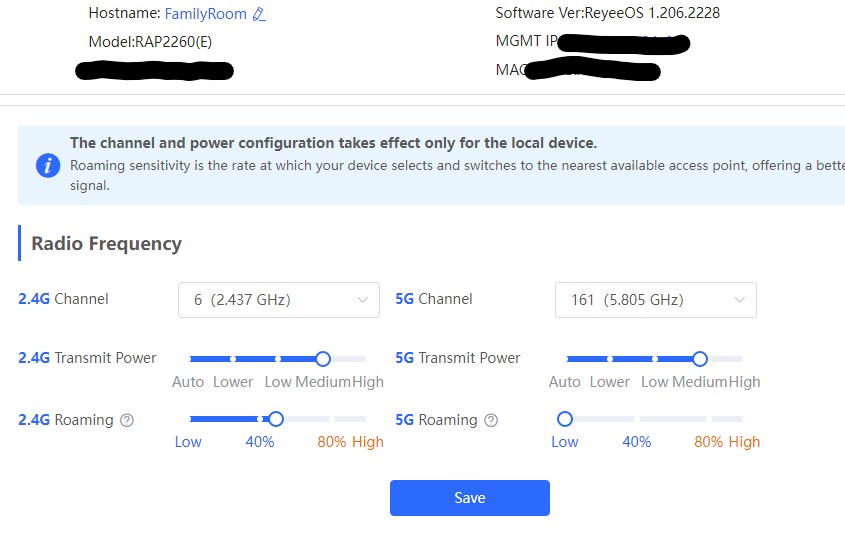Set 2.4G Transmit Power to Lower
This screenshot has height=538, width=845.
click(233, 358)
